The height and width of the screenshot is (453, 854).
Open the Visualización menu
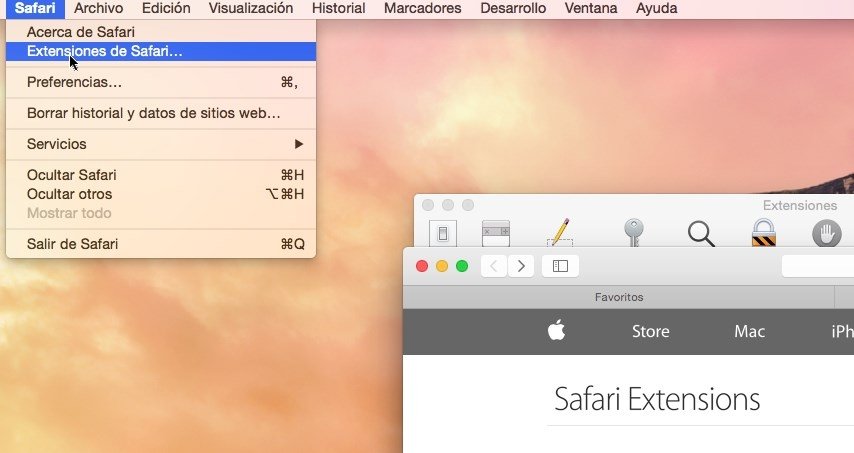point(251,9)
